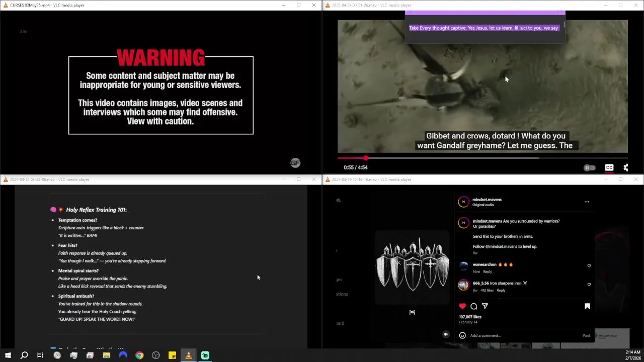Click the red video progress scrubber
Image resolution: width=644 pixels, height=362 pixels.
click(x=366, y=158)
